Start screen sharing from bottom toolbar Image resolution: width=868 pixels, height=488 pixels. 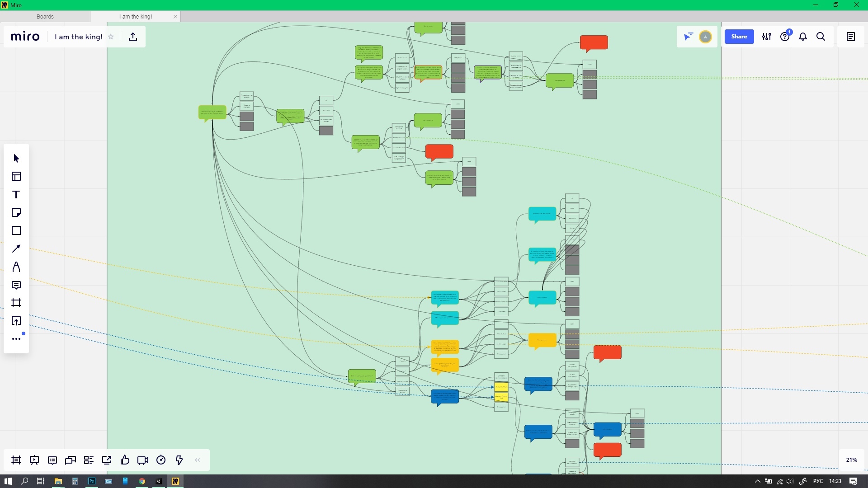click(107, 460)
